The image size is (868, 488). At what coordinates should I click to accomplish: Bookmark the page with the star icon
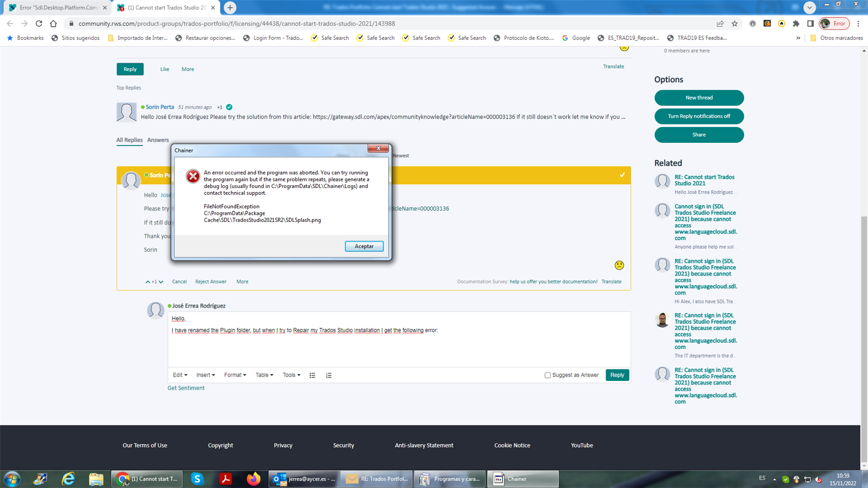(x=735, y=23)
